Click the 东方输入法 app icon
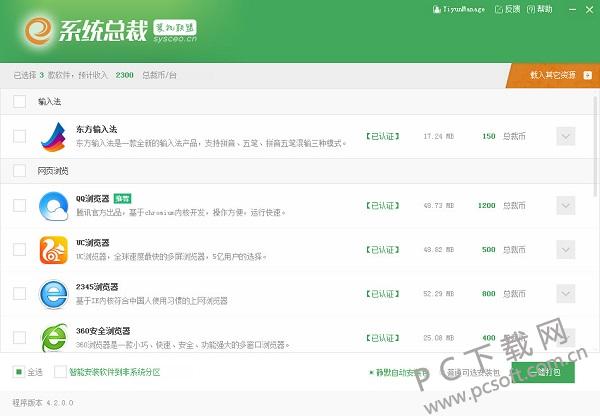This screenshot has width=600, height=416. [54, 137]
